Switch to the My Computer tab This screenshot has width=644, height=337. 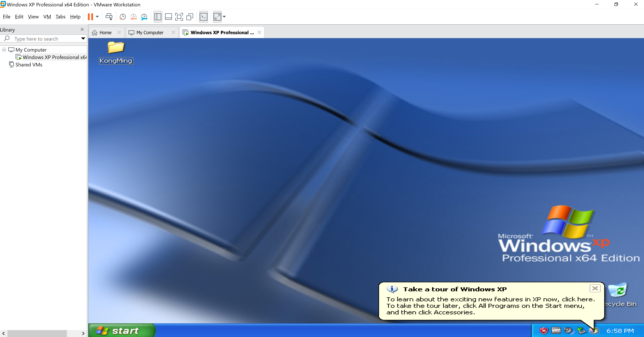[149, 32]
